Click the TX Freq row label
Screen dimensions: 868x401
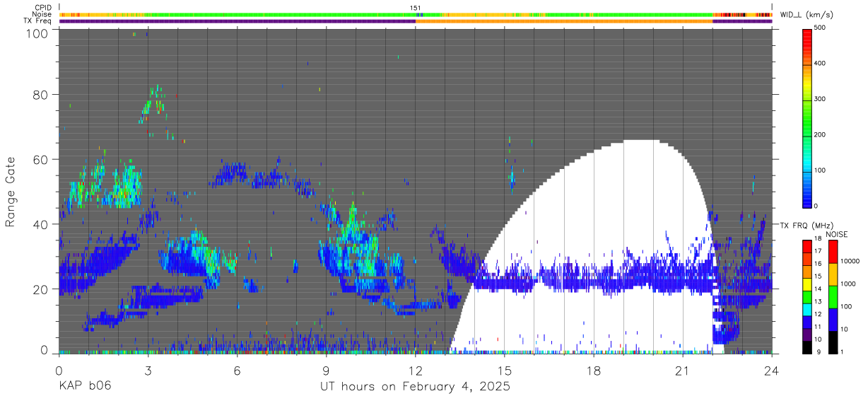pos(38,21)
